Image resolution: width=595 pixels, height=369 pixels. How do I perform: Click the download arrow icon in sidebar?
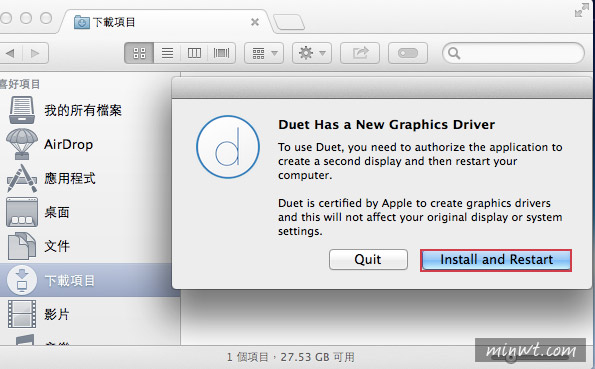(x=22, y=280)
